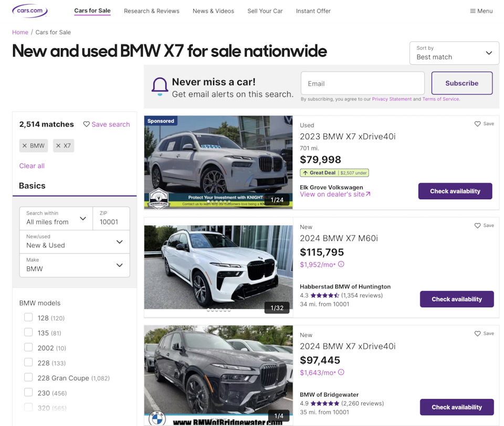Image resolution: width=504 pixels, height=426 pixels.
Task: Click info icon beside $1,643/mo payment
Action: point(341,372)
